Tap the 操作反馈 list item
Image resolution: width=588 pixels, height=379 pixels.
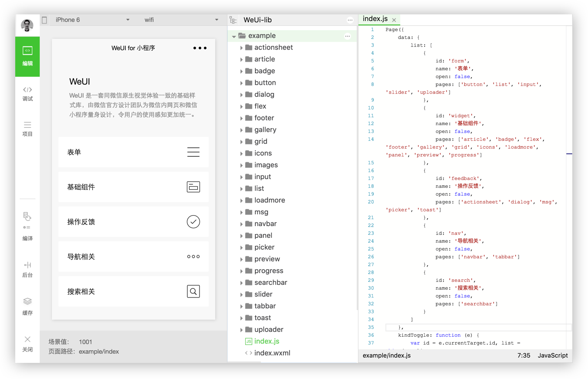point(133,222)
